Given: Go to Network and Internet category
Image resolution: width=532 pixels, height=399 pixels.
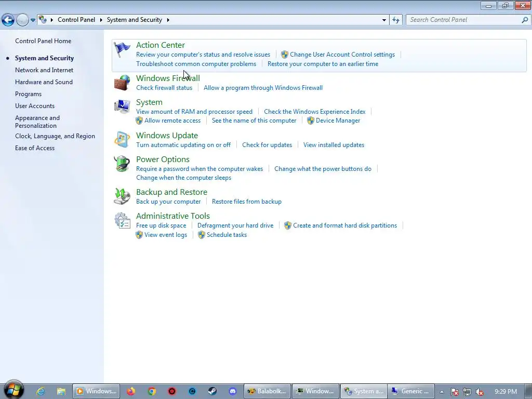Looking at the screenshot, I should 44,70.
